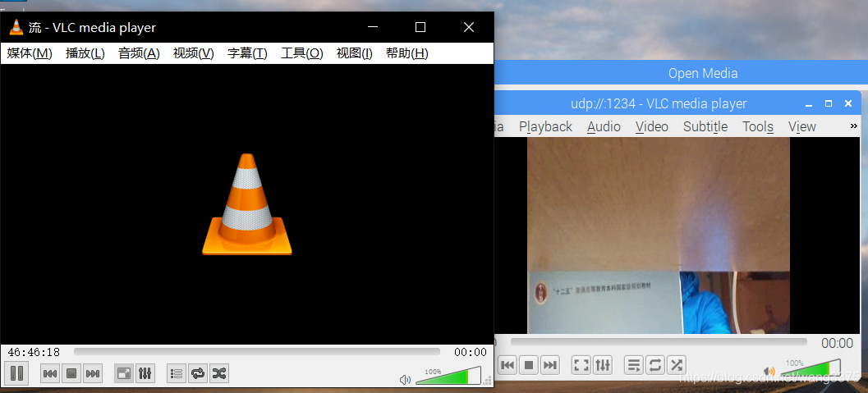Click the seek bar in the Chinese VLC window
The height and width of the screenshot is (393, 868).
click(x=257, y=351)
